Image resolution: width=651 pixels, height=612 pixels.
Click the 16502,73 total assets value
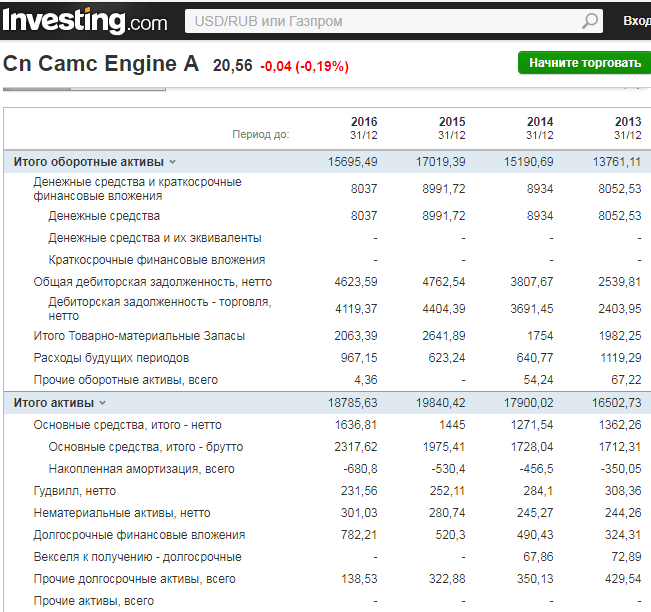617,402
